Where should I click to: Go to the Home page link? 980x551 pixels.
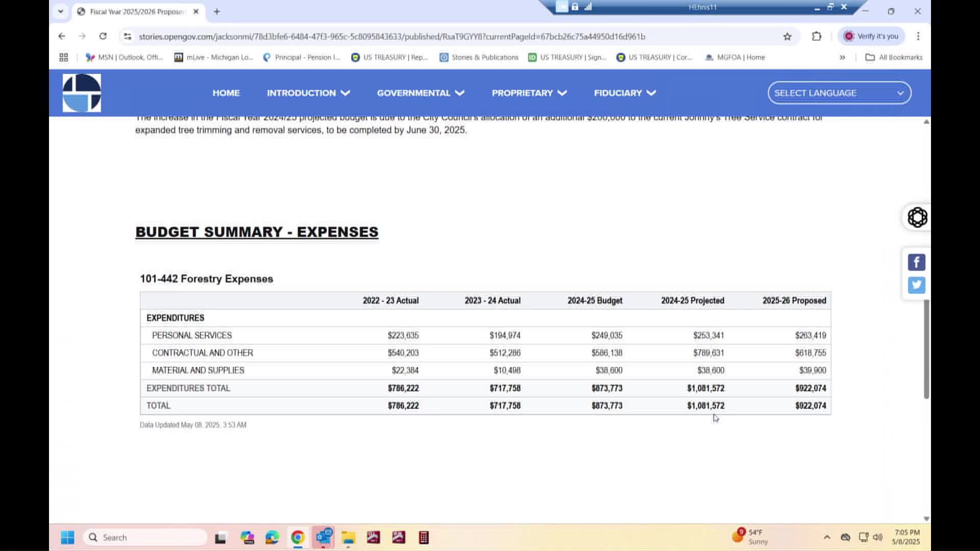(x=226, y=93)
